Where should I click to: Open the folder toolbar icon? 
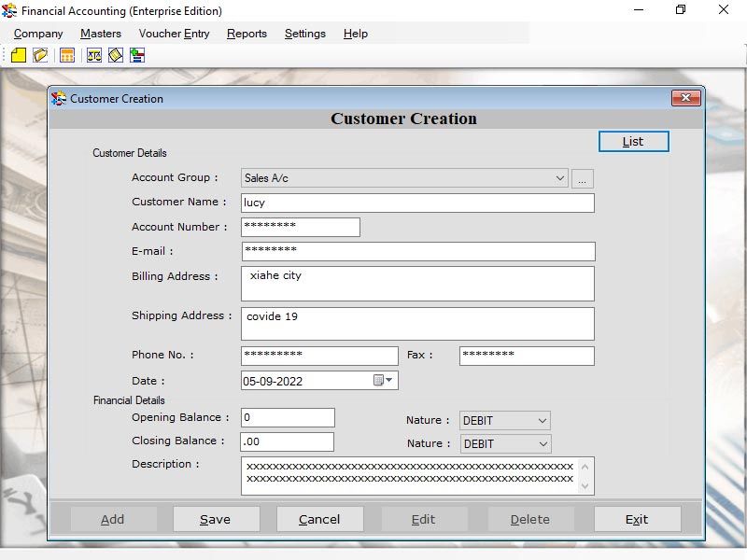pyautogui.click(x=39, y=55)
